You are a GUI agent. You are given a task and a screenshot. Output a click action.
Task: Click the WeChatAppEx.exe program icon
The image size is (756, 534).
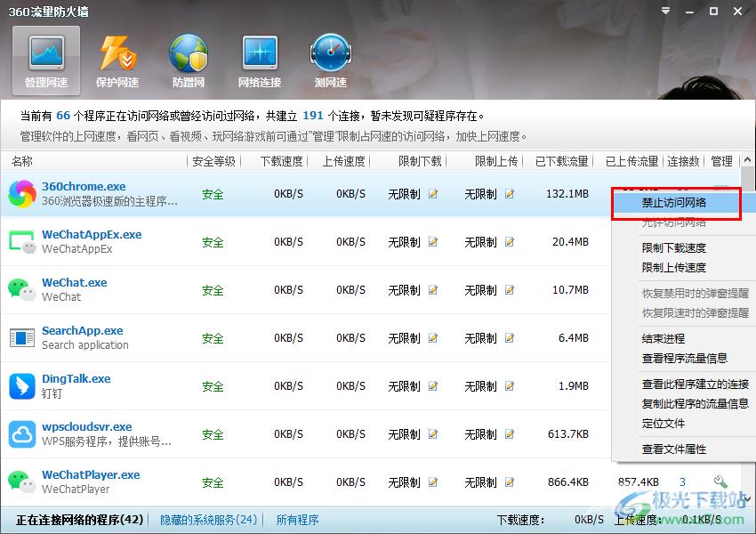pos(22,242)
